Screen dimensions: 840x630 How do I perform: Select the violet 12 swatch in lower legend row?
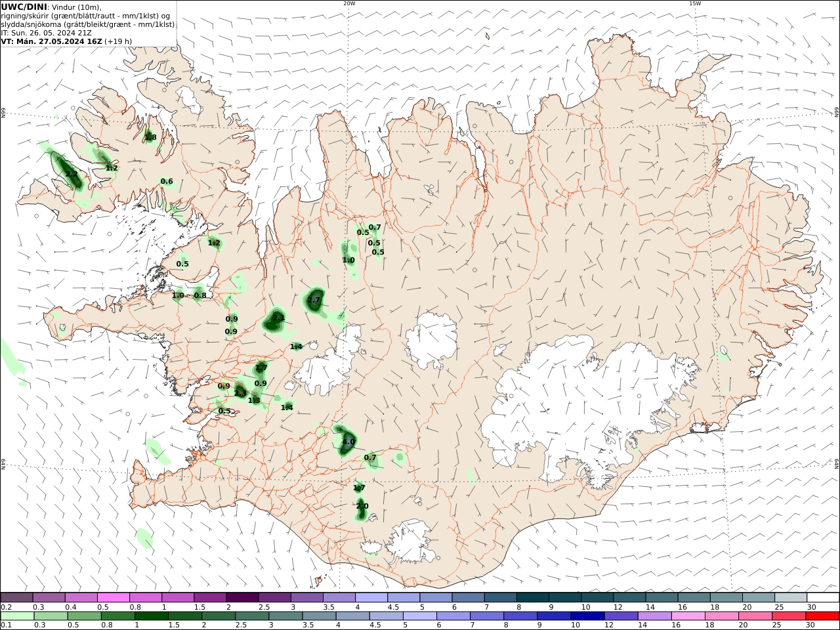pyautogui.click(x=621, y=616)
